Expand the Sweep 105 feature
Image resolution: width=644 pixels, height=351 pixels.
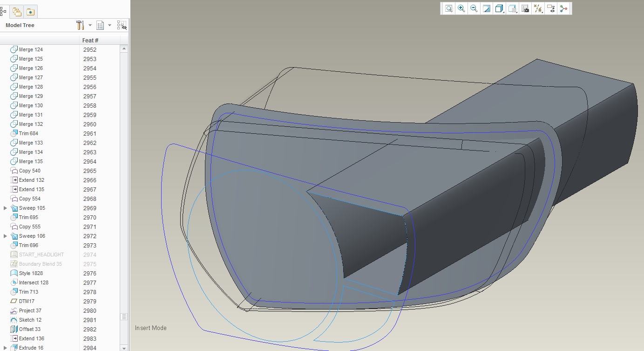[5, 208]
